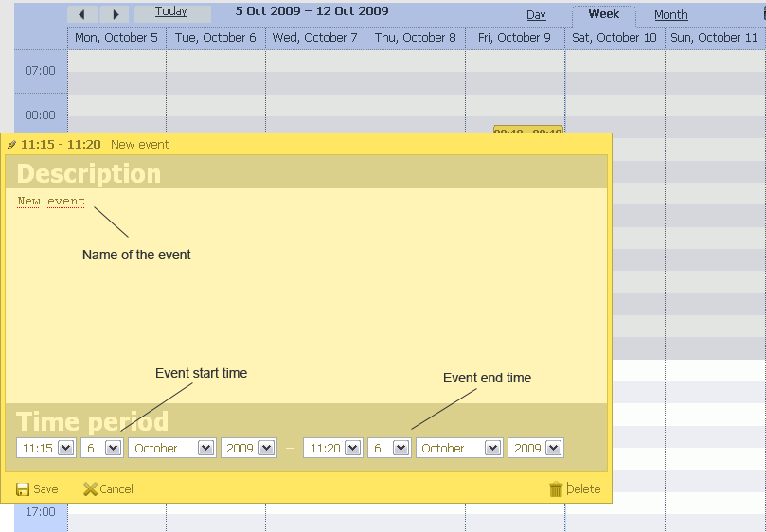Open the end month October dropdown
This screenshot has width=766, height=532.
point(492,448)
